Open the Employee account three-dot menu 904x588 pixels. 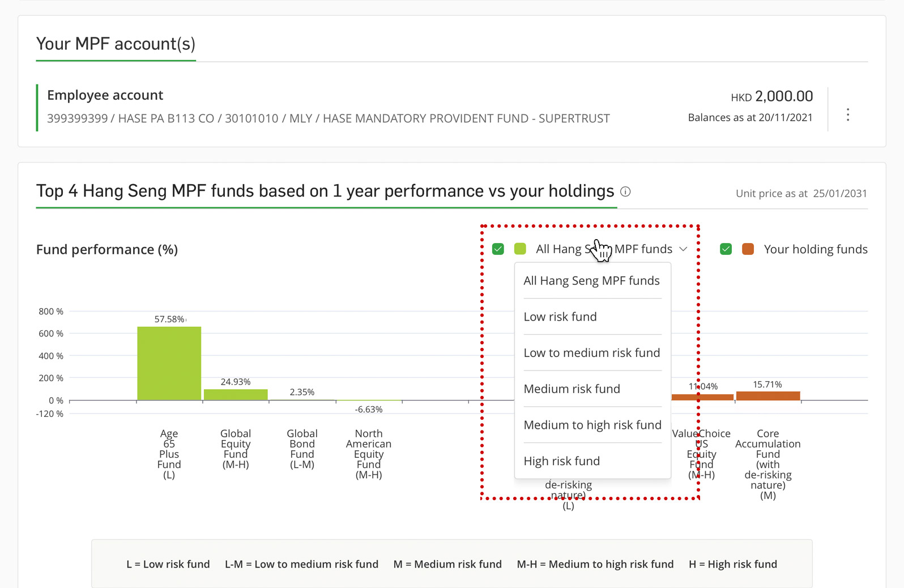pos(847,114)
